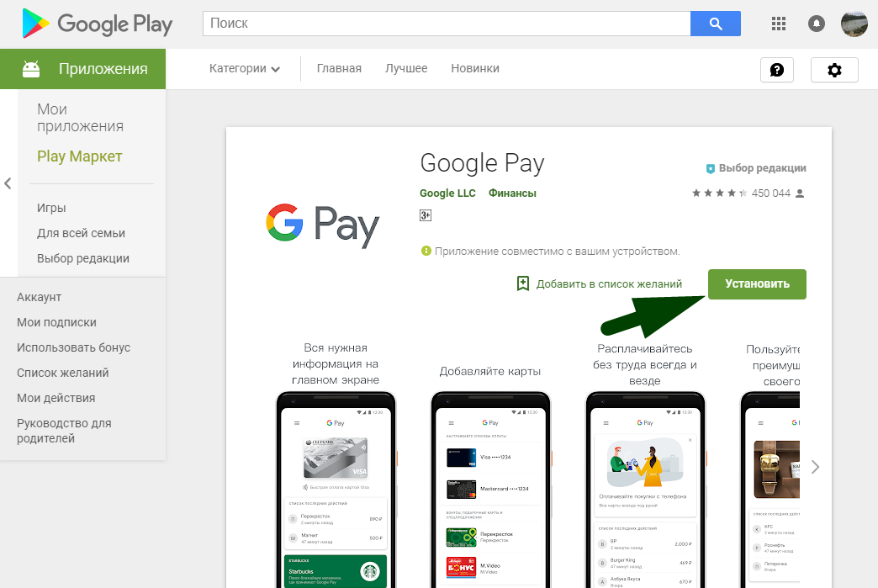Open notifications bell icon
The width and height of the screenshot is (878, 588).
coord(816,24)
